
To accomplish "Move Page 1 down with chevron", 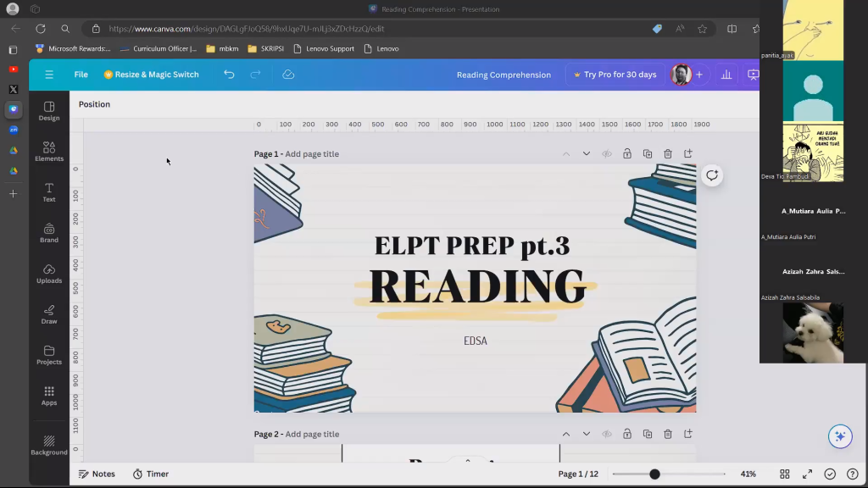I will pyautogui.click(x=586, y=154).
